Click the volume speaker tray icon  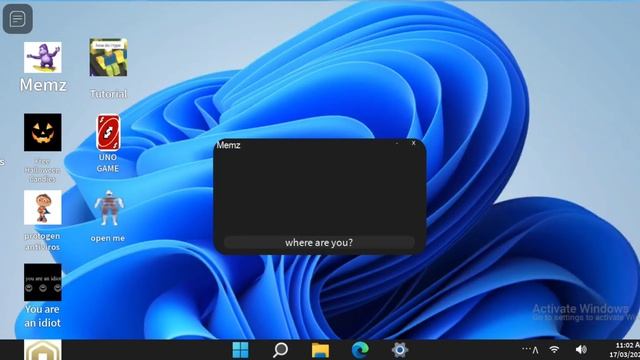(581, 350)
